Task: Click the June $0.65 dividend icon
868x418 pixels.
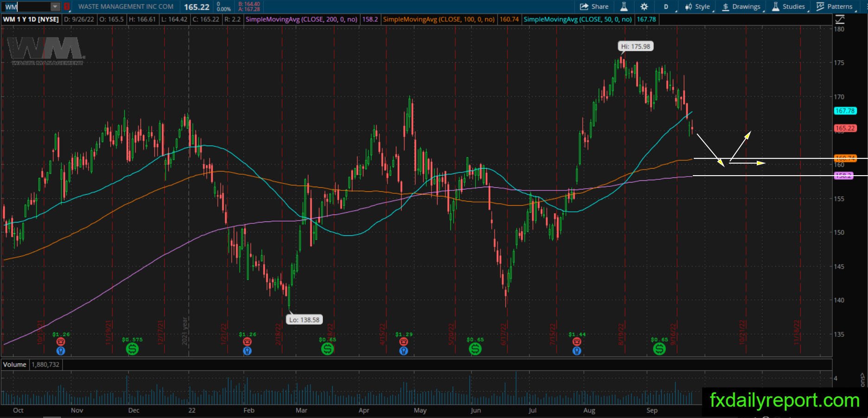Action: (x=475, y=349)
